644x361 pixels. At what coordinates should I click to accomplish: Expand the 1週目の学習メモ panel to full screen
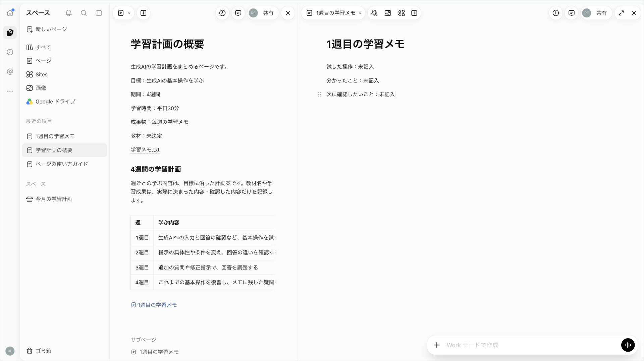pos(621,13)
